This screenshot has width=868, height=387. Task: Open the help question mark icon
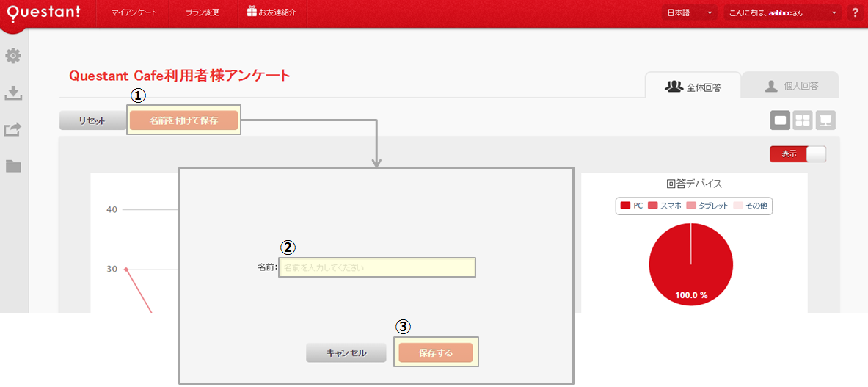click(x=855, y=12)
